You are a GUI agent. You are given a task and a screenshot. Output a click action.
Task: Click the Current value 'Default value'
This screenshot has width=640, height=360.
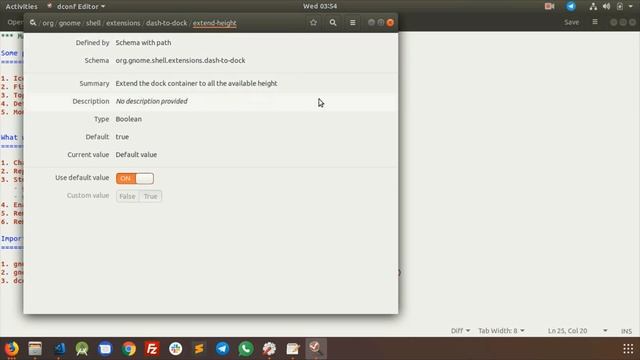pos(136,155)
